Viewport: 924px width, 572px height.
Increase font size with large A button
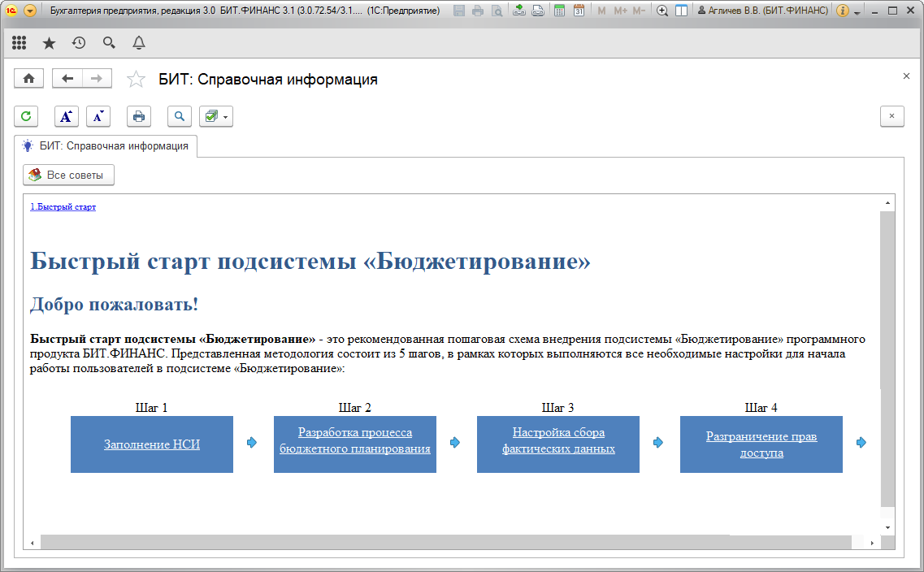pos(67,116)
